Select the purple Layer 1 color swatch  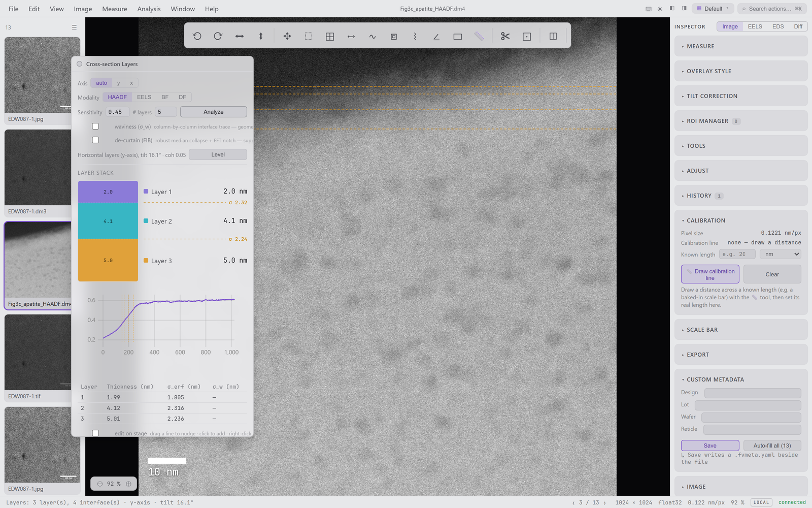(146, 192)
